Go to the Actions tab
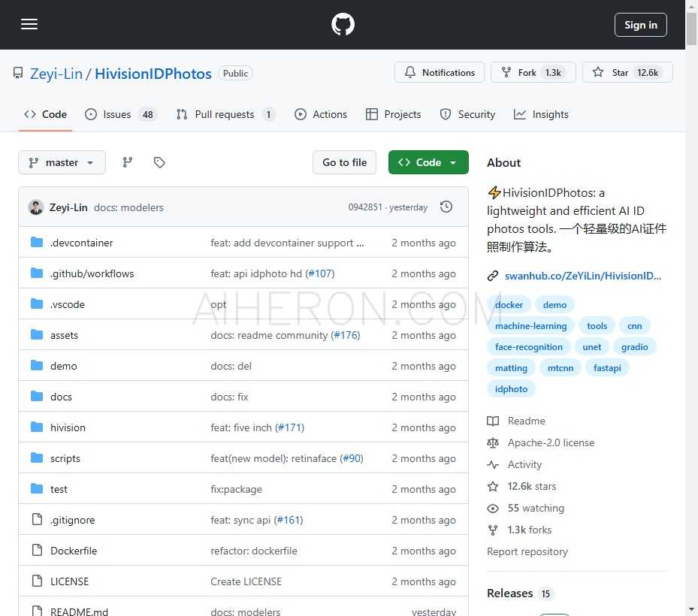698x616 pixels. click(321, 114)
